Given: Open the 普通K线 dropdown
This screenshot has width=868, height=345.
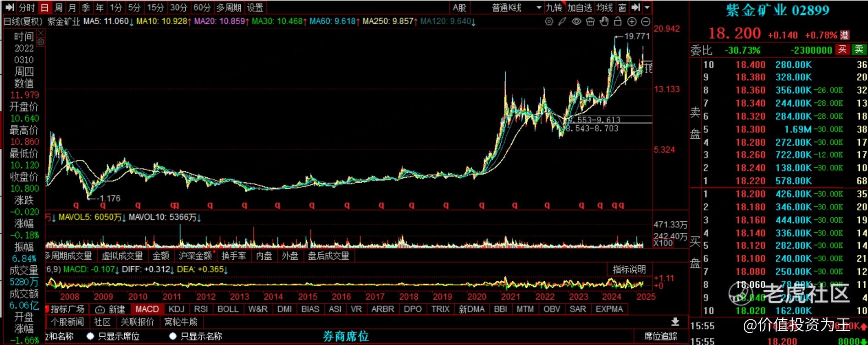Looking at the screenshot, I should tap(516, 8).
